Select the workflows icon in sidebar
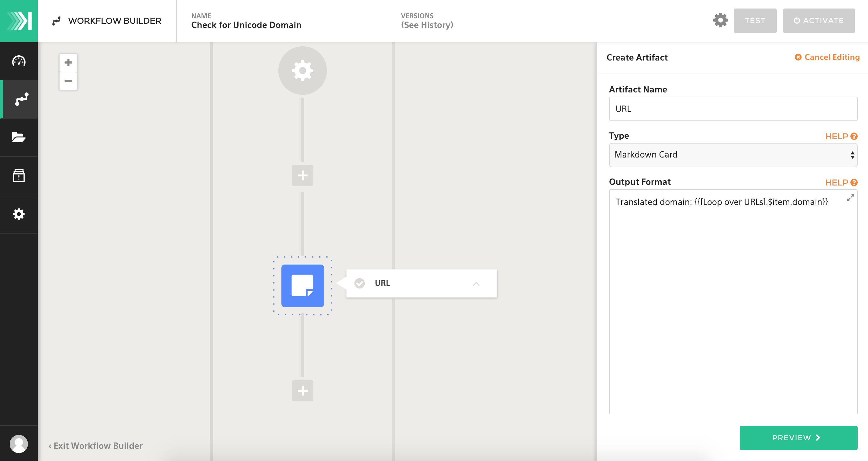868x461 pixels. point(21,99)
